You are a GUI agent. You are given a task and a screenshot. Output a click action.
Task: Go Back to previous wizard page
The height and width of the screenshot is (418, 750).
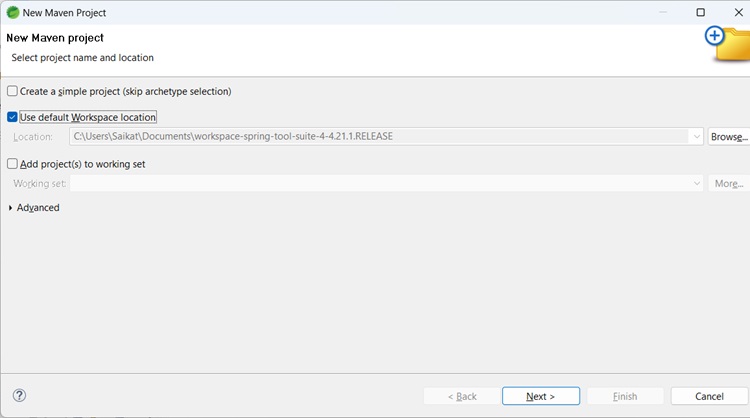pos(462,396)
